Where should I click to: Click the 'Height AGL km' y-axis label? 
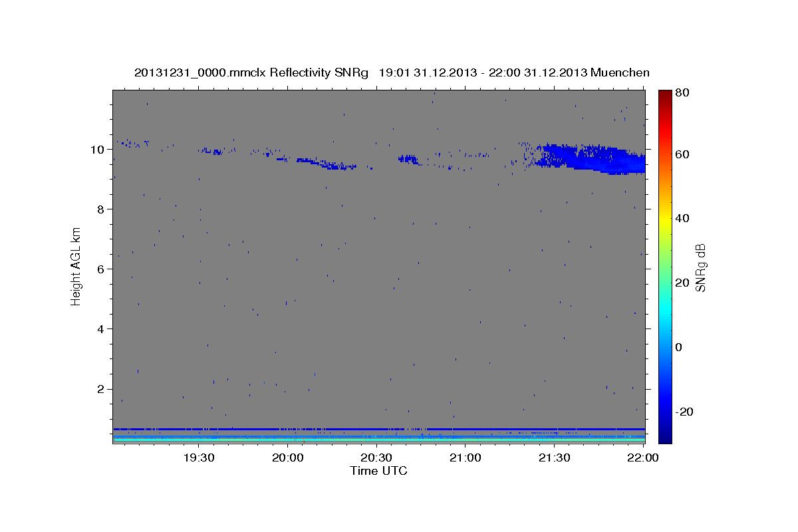pyautogui.click(x=76, y=266)
